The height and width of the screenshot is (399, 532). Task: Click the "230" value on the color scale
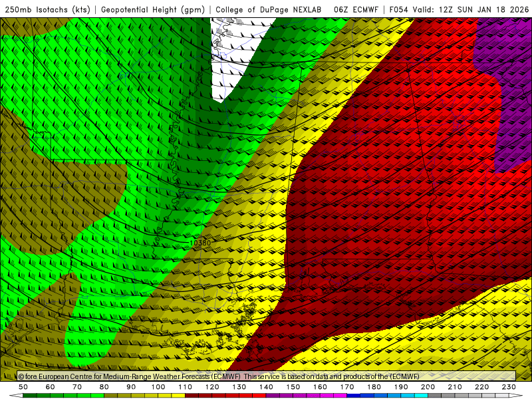[x=509, y=387]
